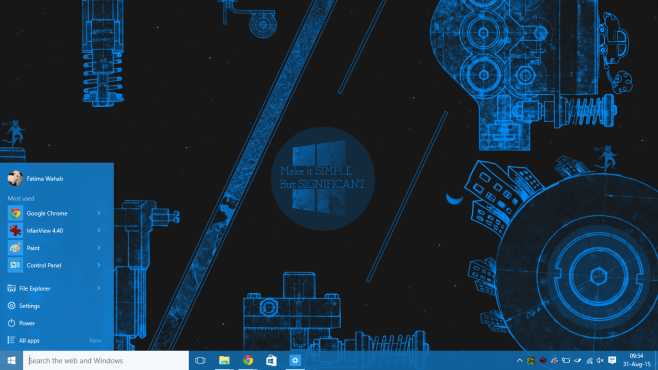Click the red star tray icon
Image resolution: width=658 pixels, height=370 pixels.
pyautogui.click(x=554, y=361)
